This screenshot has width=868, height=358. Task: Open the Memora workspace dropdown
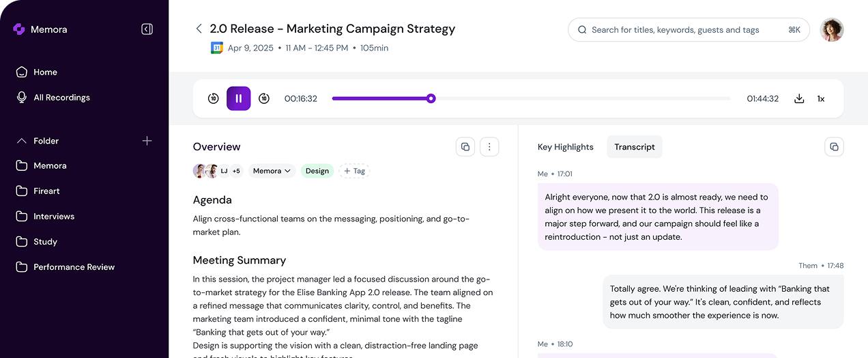(272, 171)
